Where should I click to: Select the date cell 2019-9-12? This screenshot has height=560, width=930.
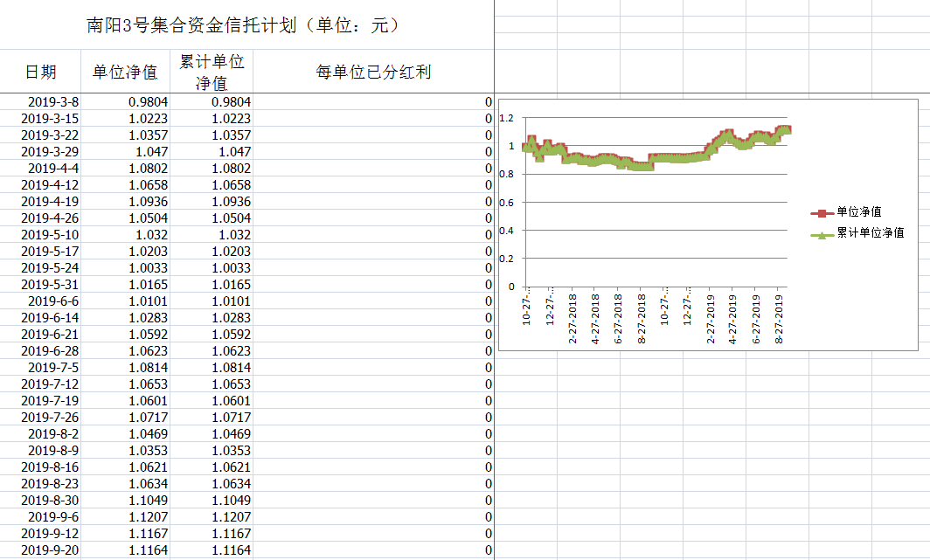pos(40,533)
